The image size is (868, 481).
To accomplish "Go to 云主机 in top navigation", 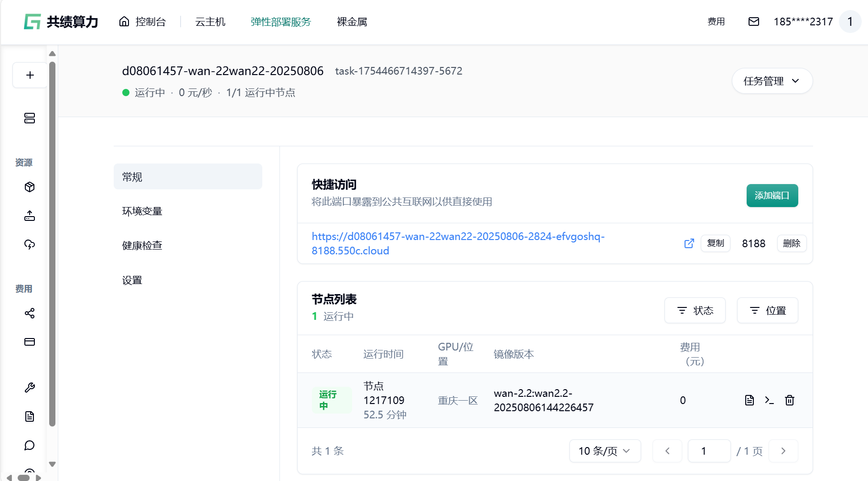I will 210,22.
